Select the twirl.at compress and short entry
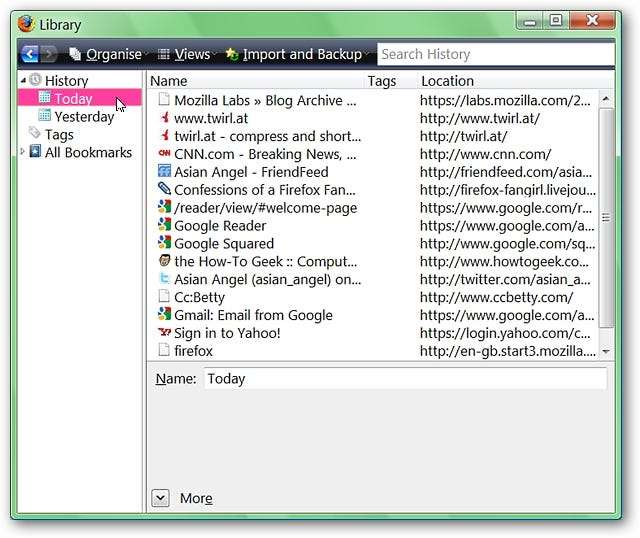 coord(267,136)
